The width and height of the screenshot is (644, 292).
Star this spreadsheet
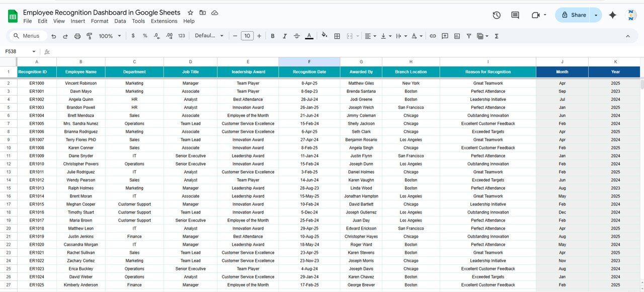pos(190,13)
